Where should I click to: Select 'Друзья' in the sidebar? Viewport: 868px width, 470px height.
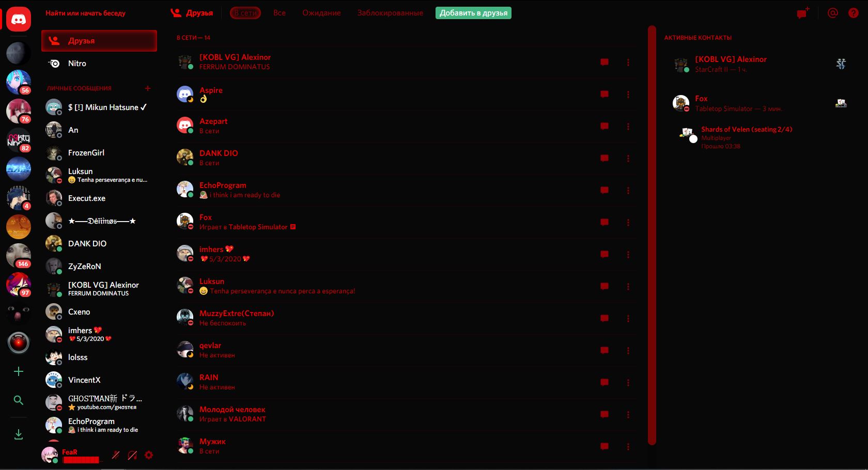click(x=99, y=41)
